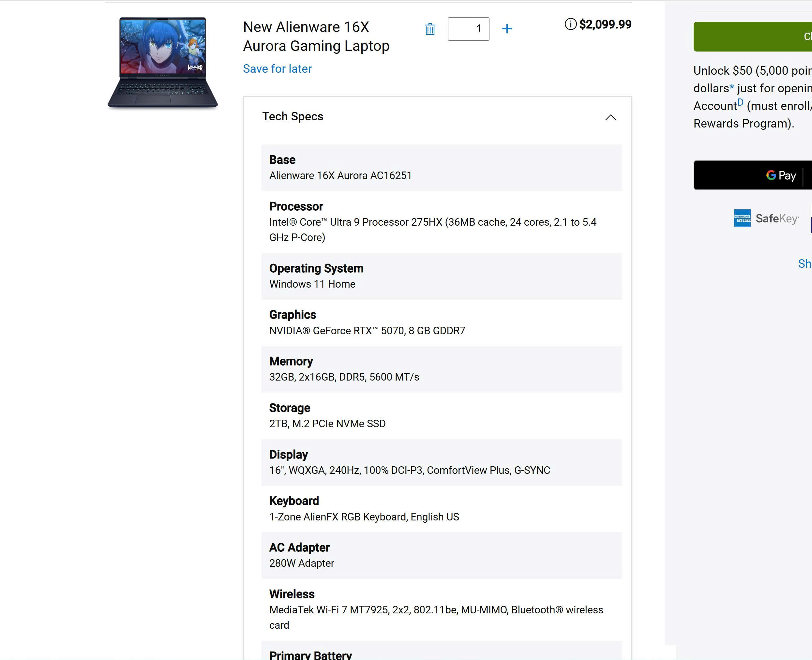This screenshot has width=812, height=660.
Task: Click the Primary Battery spec label
Action: pyautogui.click(x=310, y=655)
